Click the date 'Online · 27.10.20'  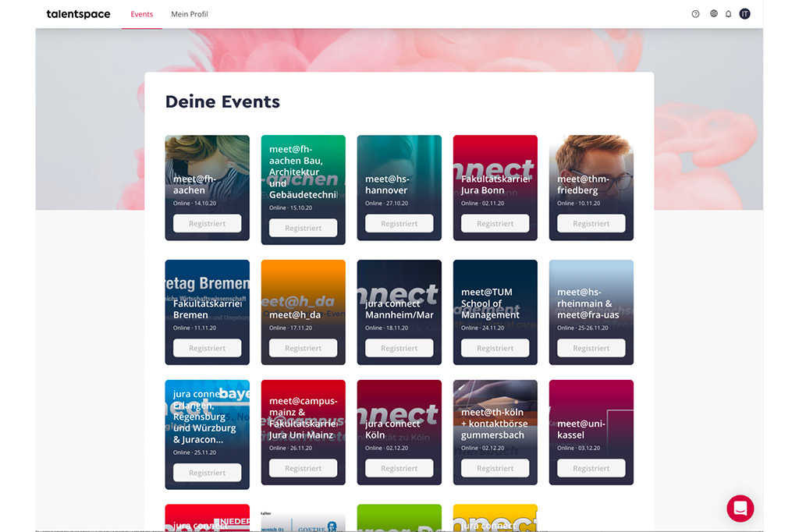pyautogui.click(x=386, y=203)
